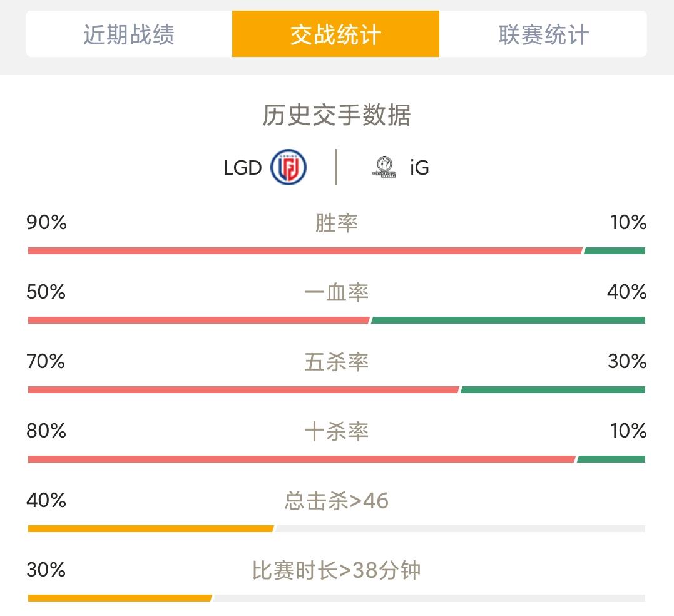Click the orange 总击杀>46 progress bar
The height and width of the screenshot is (616, 674).
click(151, 529)
